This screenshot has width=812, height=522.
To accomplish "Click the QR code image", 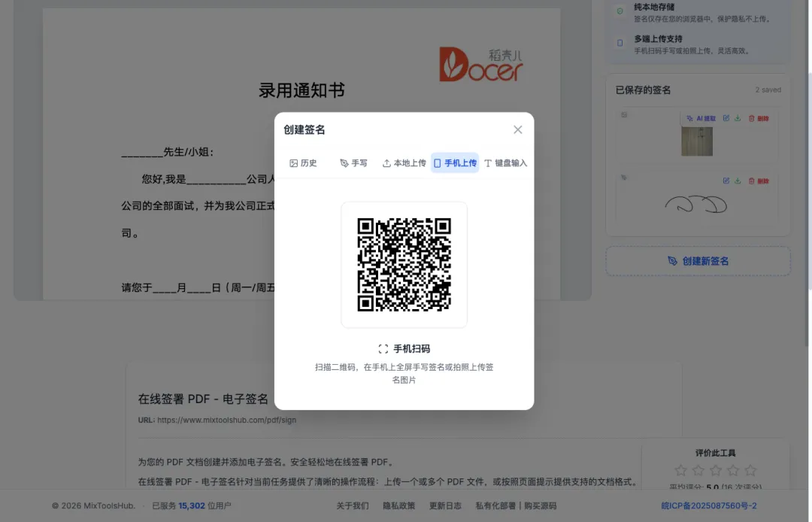I will 404,265.
